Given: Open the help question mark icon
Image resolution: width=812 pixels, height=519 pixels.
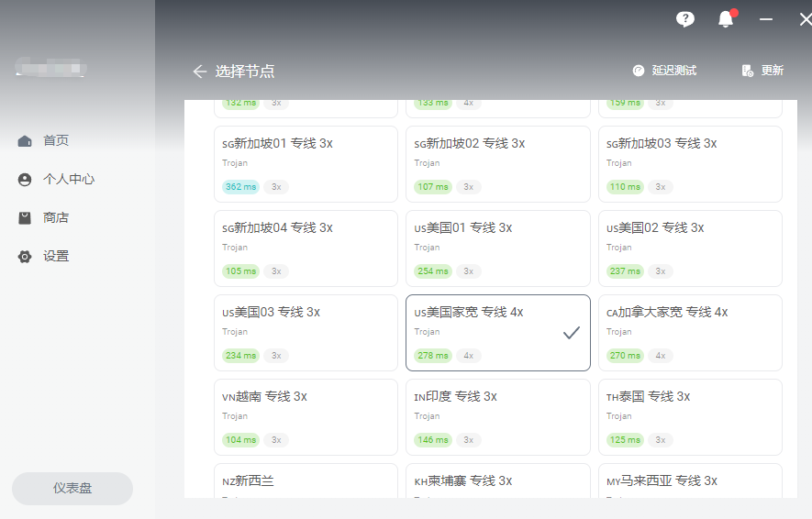Looking at the screenshot, I should pos(685,19).
